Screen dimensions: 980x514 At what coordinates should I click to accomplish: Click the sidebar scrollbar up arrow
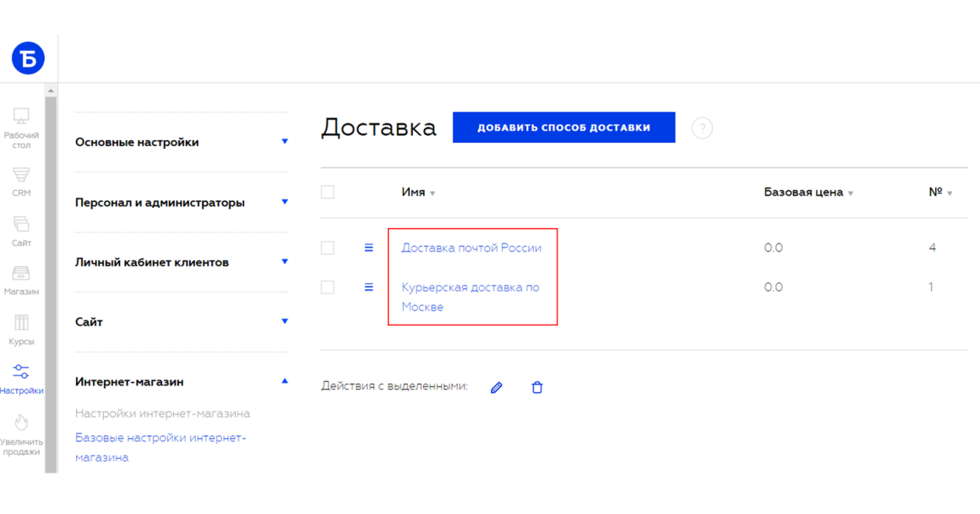click(x=51, y=90)
